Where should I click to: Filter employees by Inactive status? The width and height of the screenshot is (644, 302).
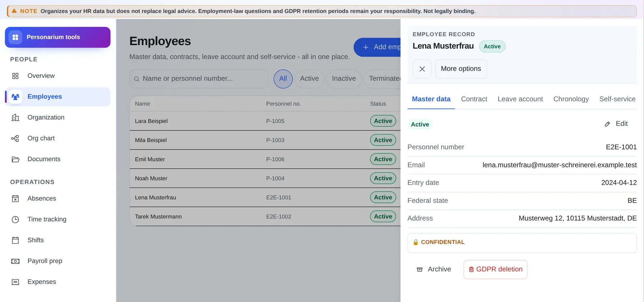[x=344, y=79]
